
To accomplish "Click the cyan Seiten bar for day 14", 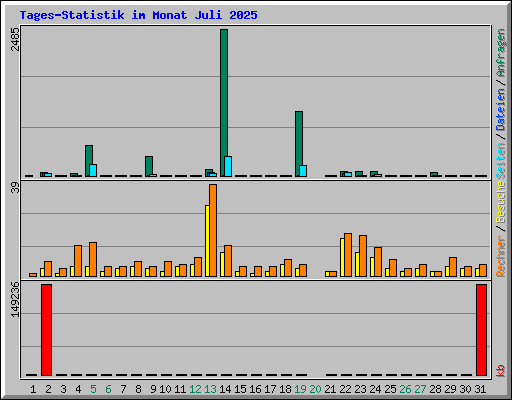I will [228, 166].
